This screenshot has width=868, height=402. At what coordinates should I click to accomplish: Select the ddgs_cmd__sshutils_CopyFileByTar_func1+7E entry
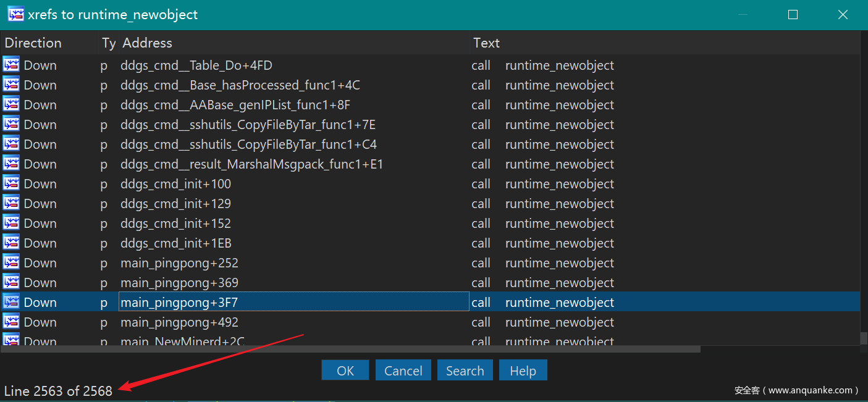pos(248,125)
